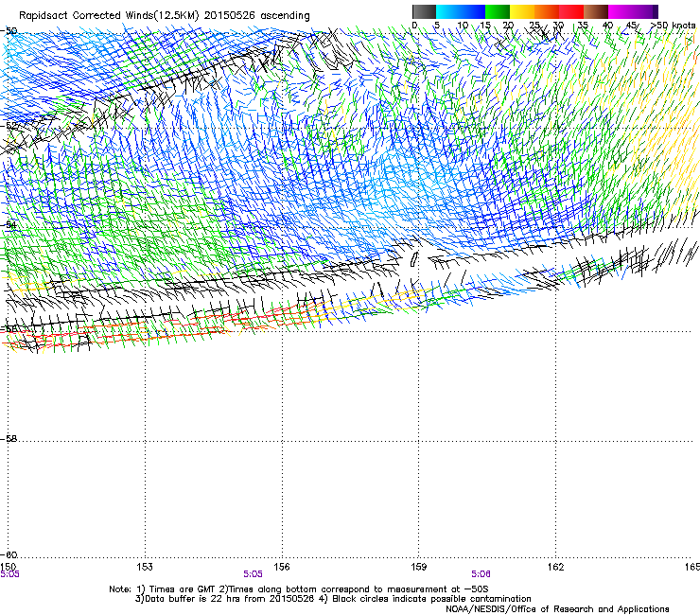Click the purple 5:08 time label
The height and width of the screenshot is (615, 700).
click(481, 574)
